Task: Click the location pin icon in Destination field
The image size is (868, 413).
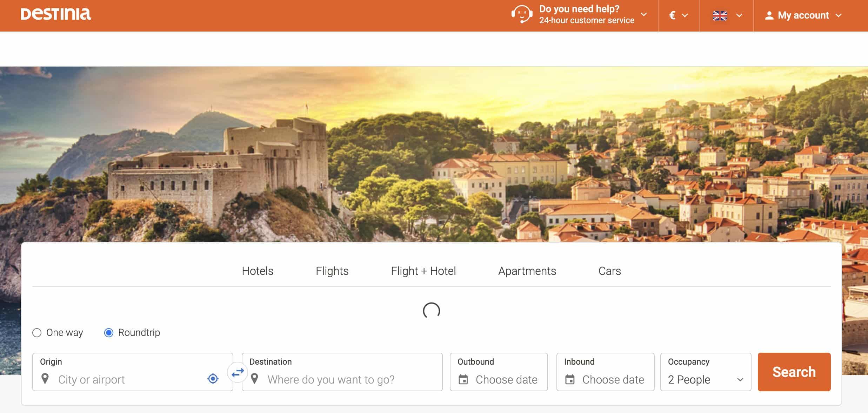Action: coord(255,379)
